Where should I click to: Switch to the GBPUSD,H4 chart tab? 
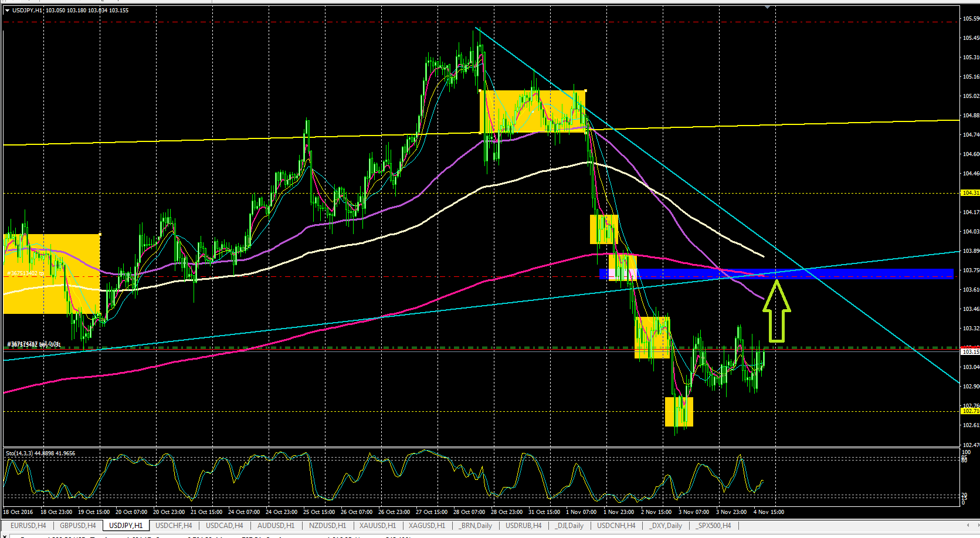point(77,526)
